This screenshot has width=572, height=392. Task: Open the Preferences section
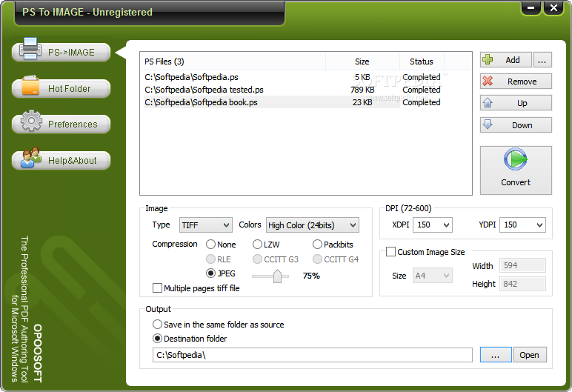click(x=61, y=124)
